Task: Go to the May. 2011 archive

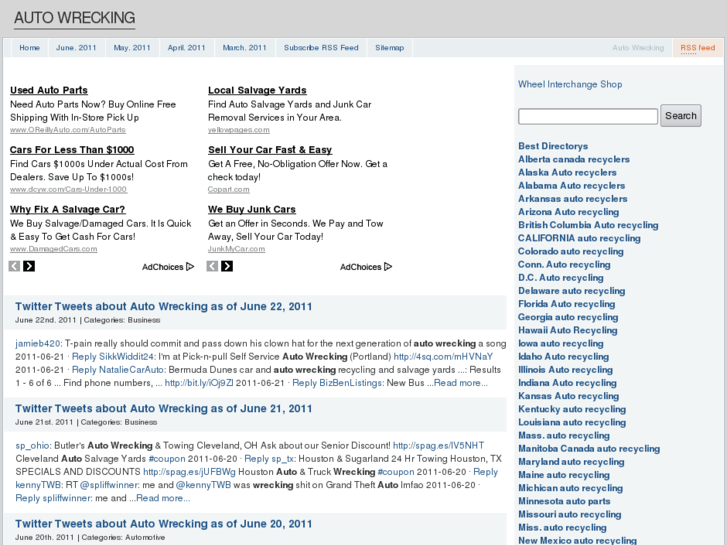Action: pos(132,48)
